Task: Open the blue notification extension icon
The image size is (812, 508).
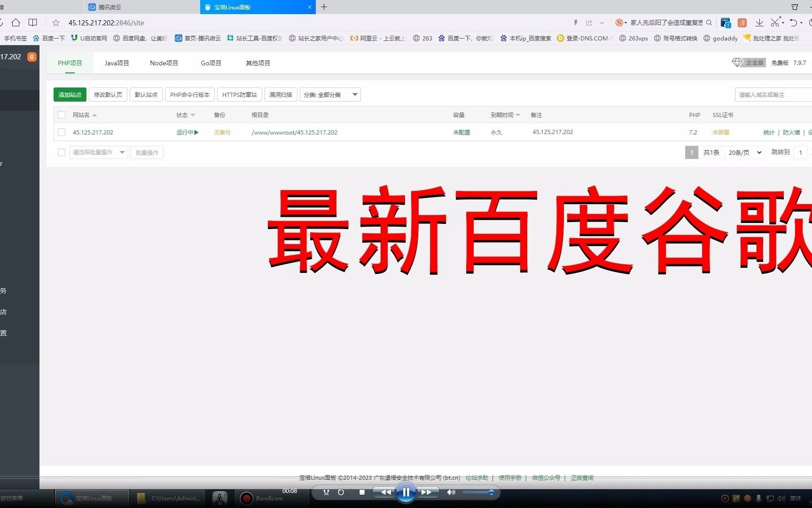Action: [726, 23]
